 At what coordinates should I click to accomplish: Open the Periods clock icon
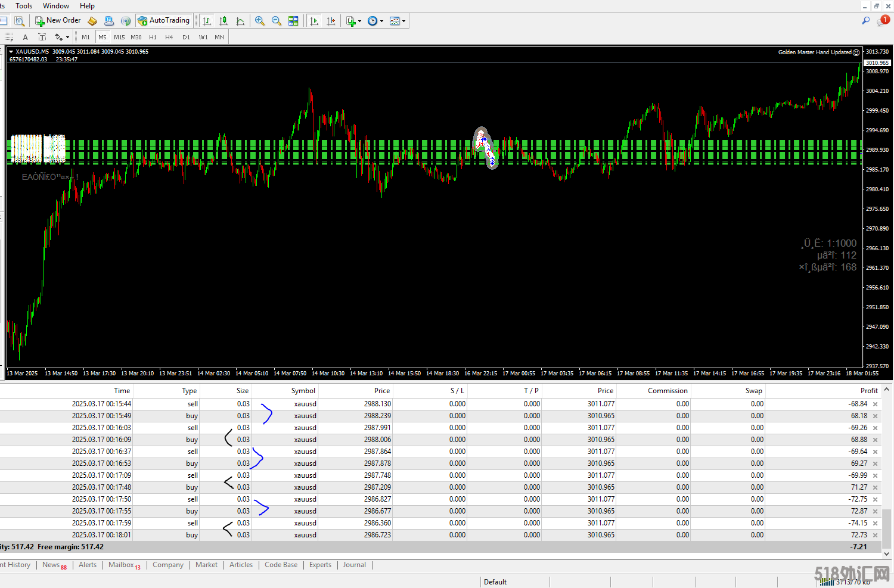372,21
